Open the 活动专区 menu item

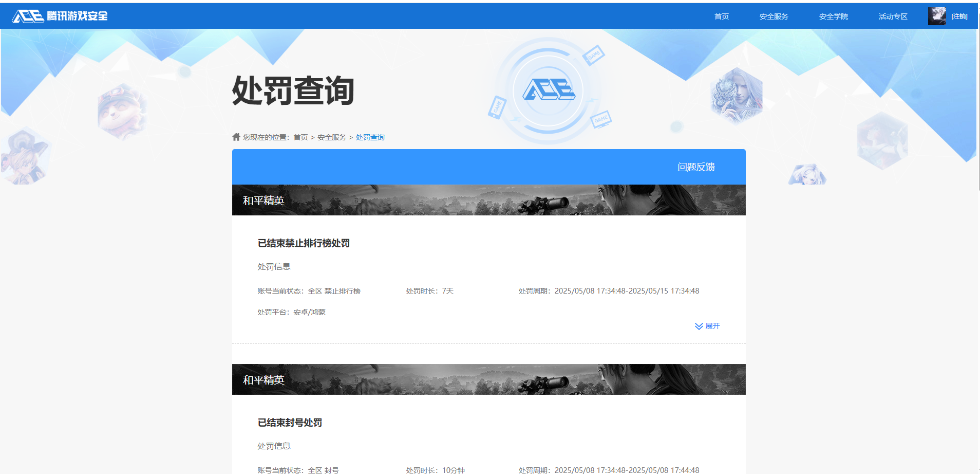point(892,16)
